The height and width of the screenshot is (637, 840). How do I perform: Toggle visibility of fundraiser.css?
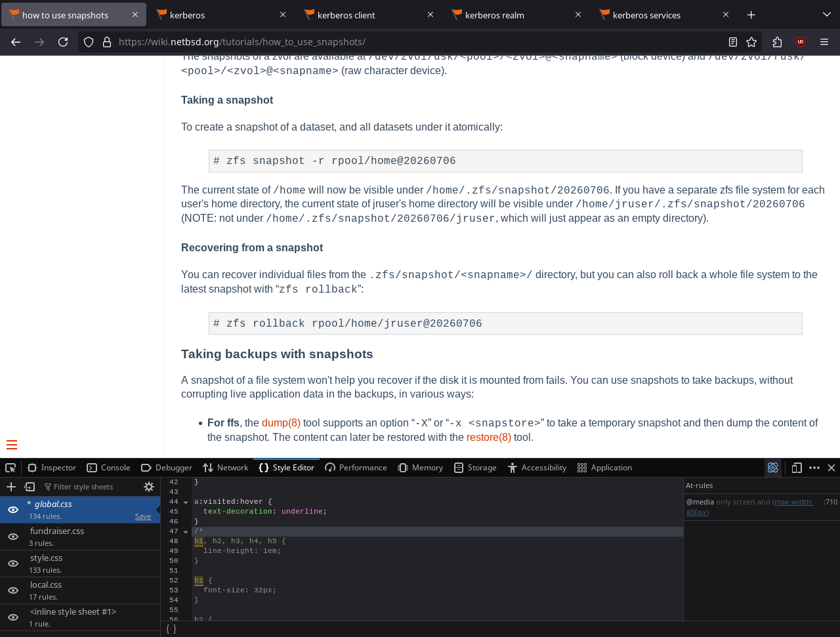(13, 537)
